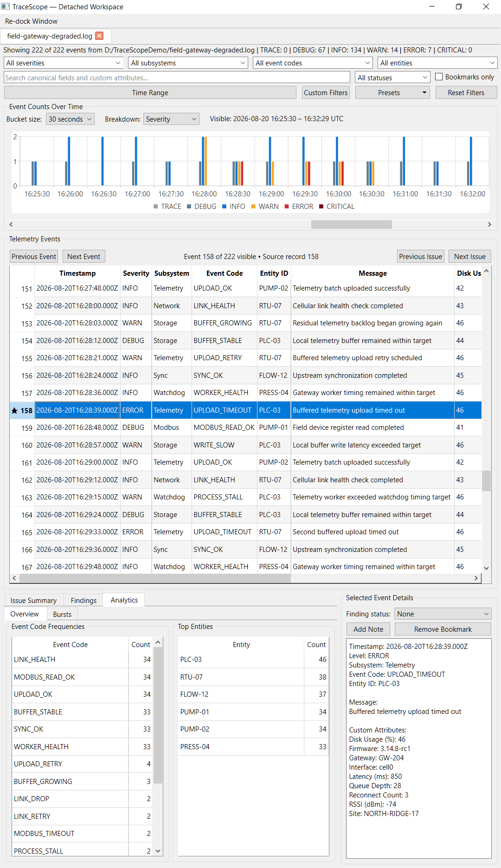
Task: Open the All entities dropdown
Action: (437, 63)
